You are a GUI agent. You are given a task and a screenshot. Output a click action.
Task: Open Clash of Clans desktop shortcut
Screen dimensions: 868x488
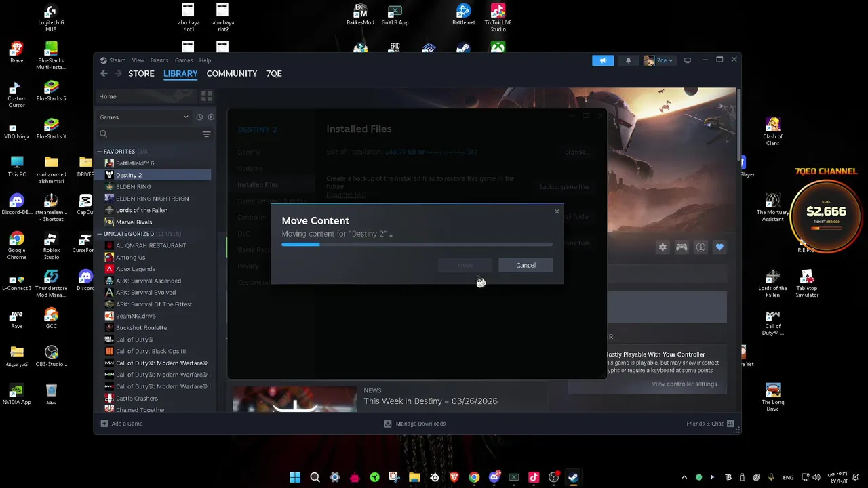pos(772,131)
